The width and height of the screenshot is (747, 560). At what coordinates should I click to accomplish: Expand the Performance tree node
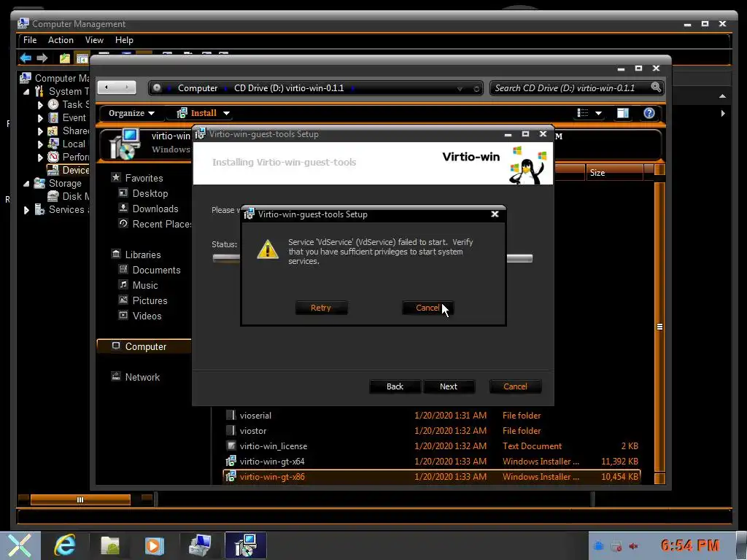click(x=40, y=157)
